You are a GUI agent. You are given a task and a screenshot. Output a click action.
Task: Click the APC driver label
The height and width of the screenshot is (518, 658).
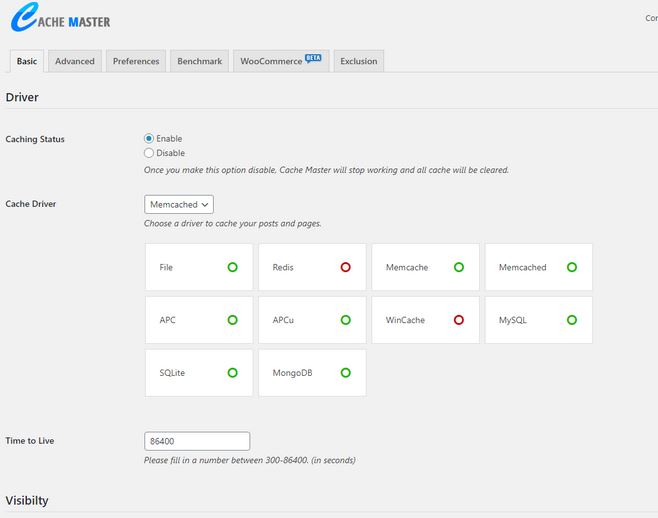[x=167, y=320]
